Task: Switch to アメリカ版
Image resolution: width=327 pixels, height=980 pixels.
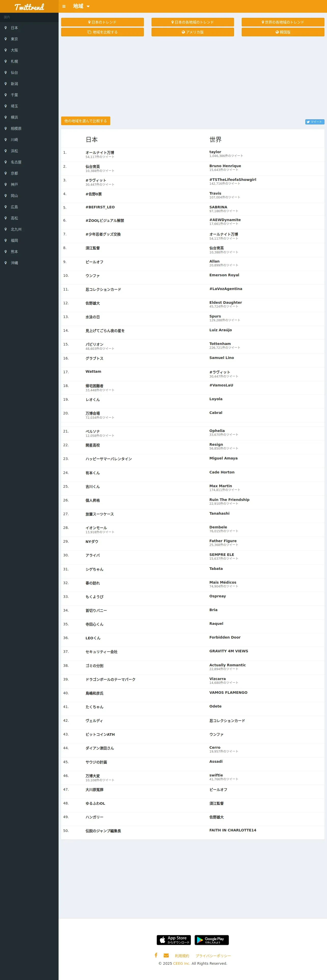Action: click(193, 32)
